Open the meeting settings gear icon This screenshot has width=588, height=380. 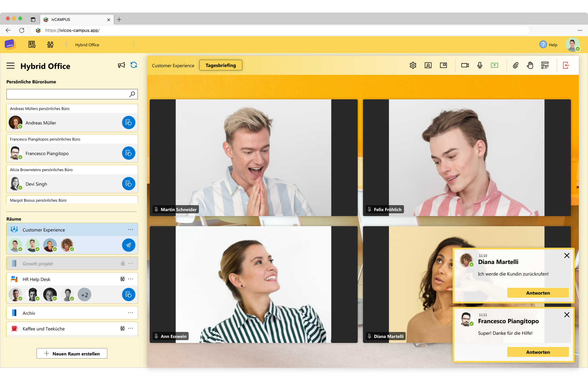click(x=413, y=65)
